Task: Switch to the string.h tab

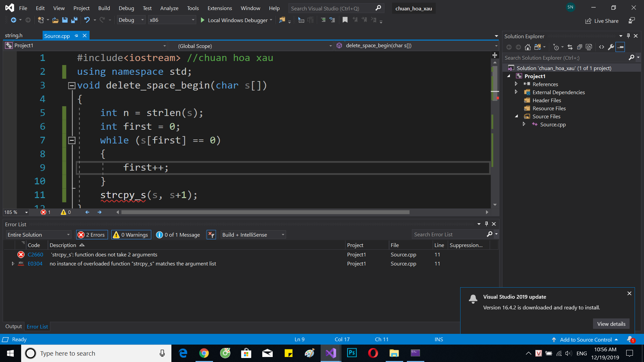Action: coord(14,35)
